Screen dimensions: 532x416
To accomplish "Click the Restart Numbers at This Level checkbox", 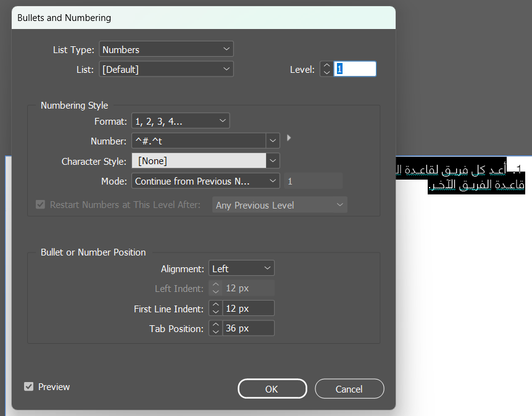I will point(40,204).
